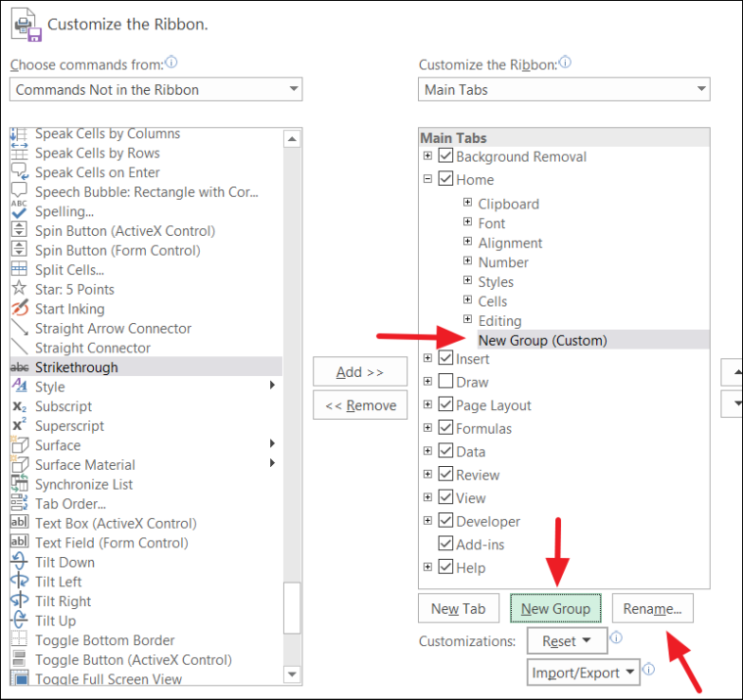Click info icon beside Choose commands from
This screenshot has width=743, height=700.
point(171,62)
